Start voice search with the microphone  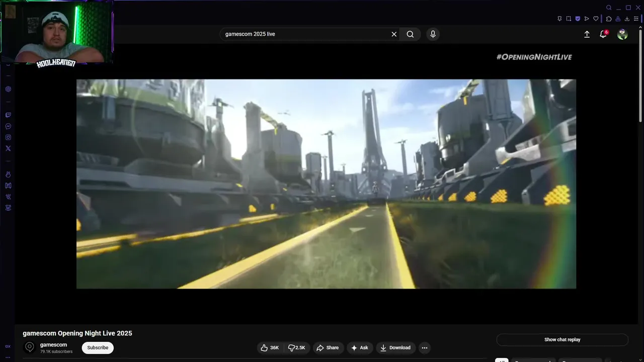coord(433,34)
